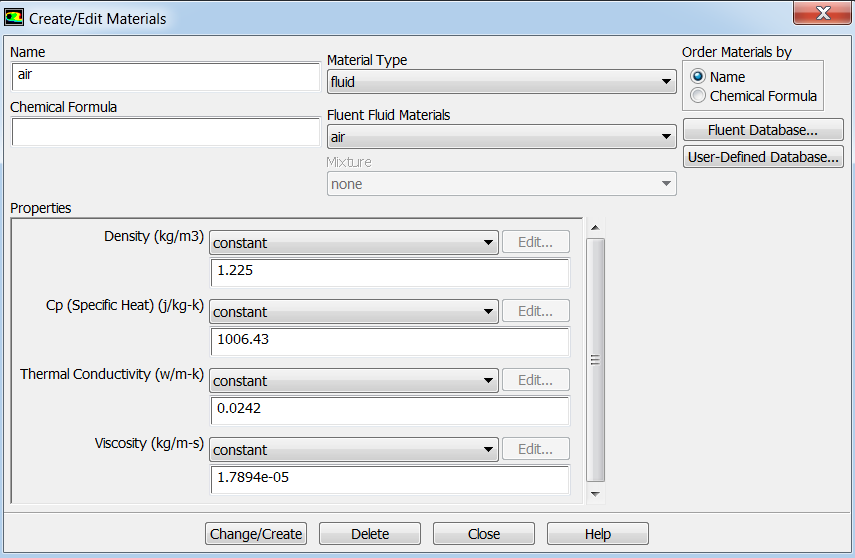Open the Fluent Fluid Materials dropdown showing air
The height and width of the screenshot is (558, 855).
click(502, 137)
